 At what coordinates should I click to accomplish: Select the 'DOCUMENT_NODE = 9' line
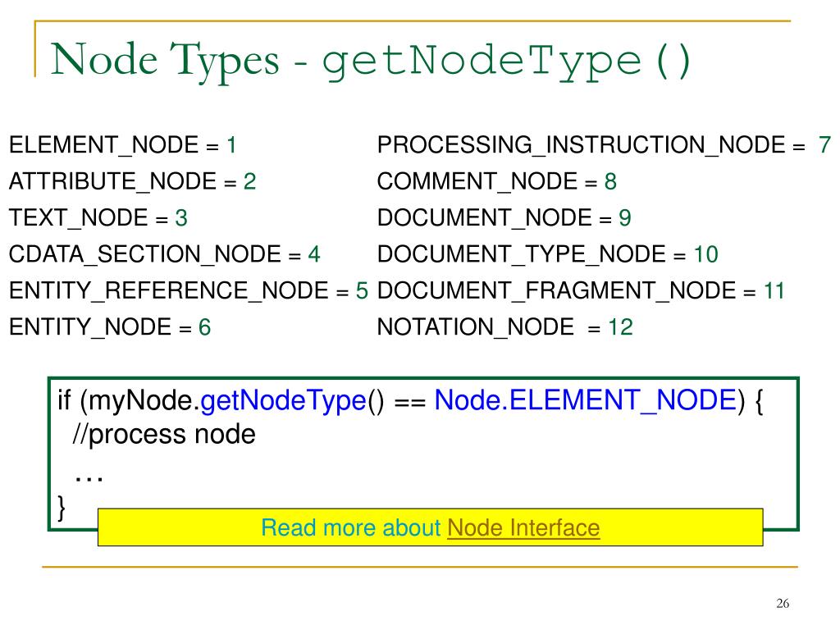point(504,218)
